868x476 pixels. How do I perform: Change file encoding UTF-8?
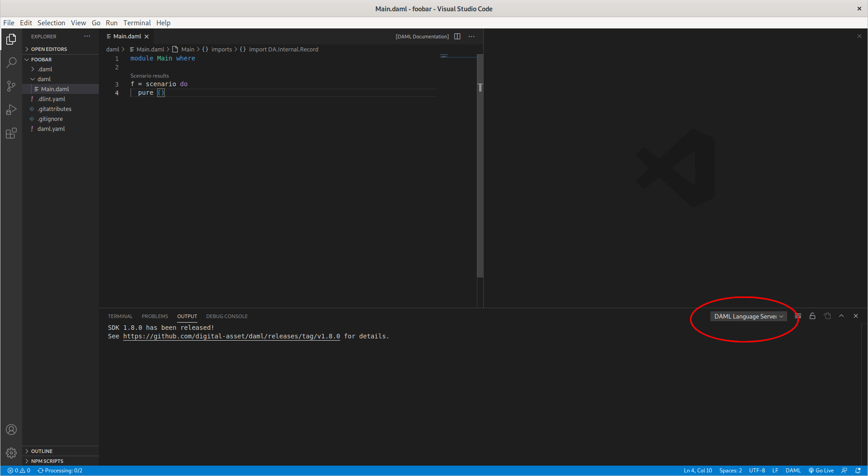click(x=757, y=471)
